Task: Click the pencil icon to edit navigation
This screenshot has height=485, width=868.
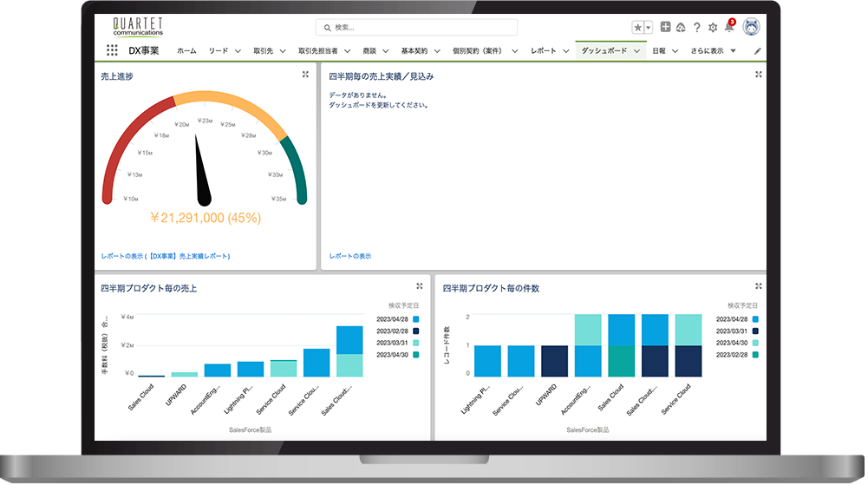Action: coord(758,51)
